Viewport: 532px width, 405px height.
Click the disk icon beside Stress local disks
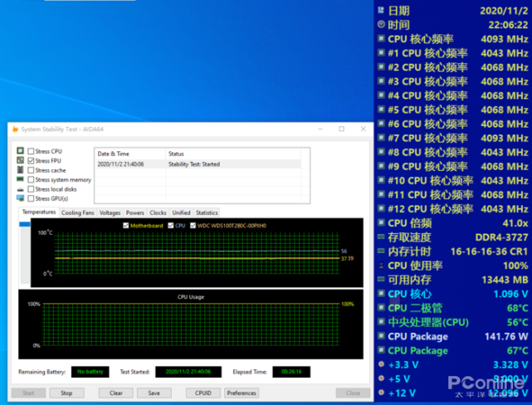click(x=21, y=189)
